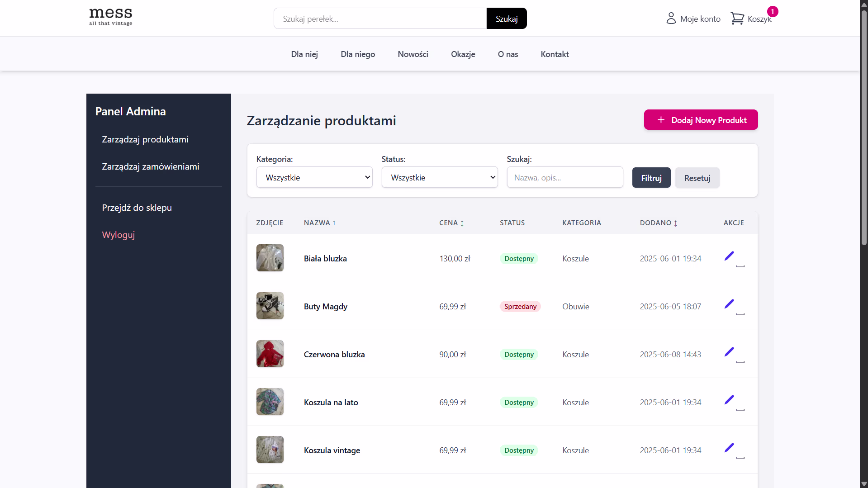Edit the Biała bluzka product via pencil icon

[729, 256]
